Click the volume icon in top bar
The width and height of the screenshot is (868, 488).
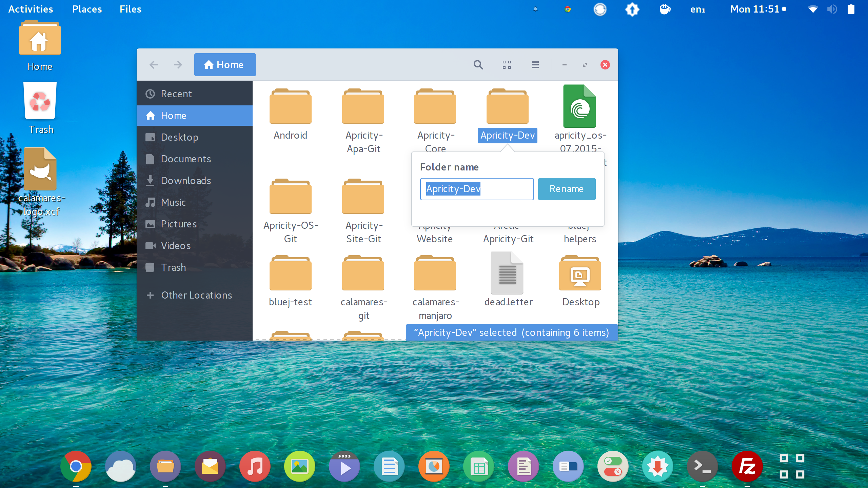click(x=832, y=9)
